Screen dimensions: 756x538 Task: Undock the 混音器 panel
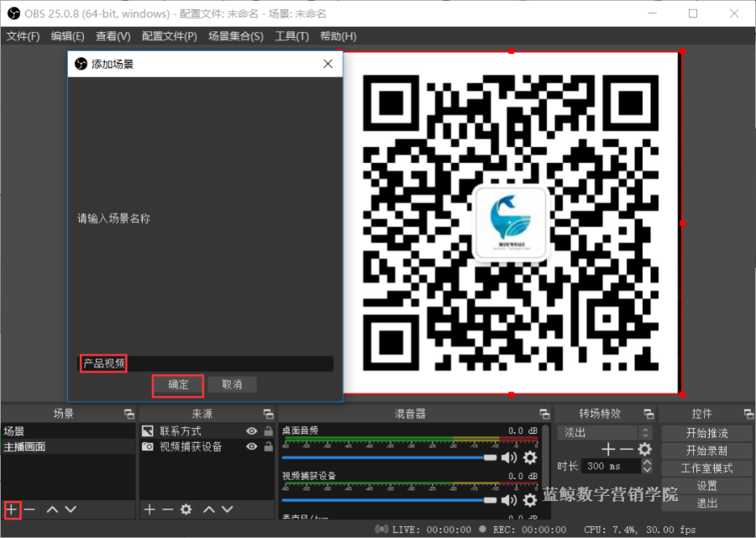[544, 414]
